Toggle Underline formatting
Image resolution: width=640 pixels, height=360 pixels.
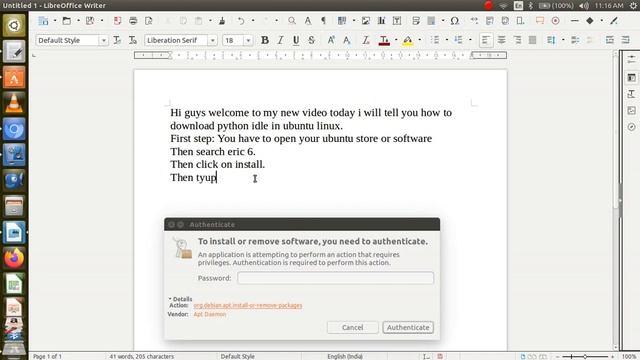[296, 40]
